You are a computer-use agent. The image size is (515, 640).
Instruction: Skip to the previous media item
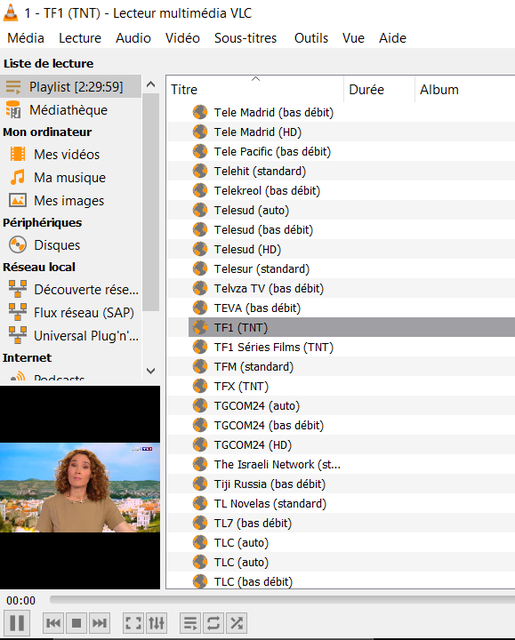(53, 623)
